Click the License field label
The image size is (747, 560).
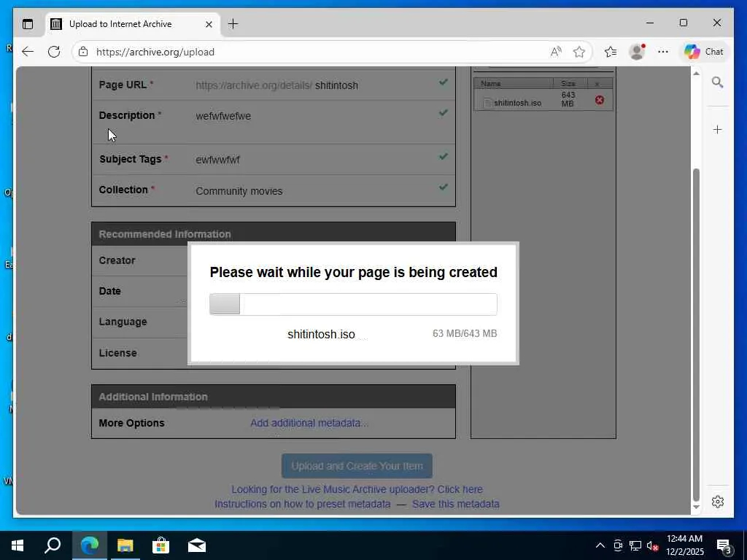pos(117,353)
